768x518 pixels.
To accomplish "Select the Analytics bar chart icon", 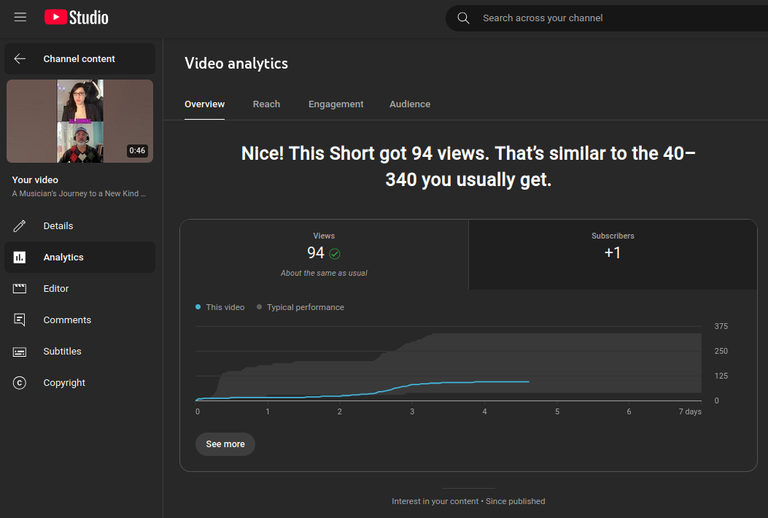I will point(20,257).
